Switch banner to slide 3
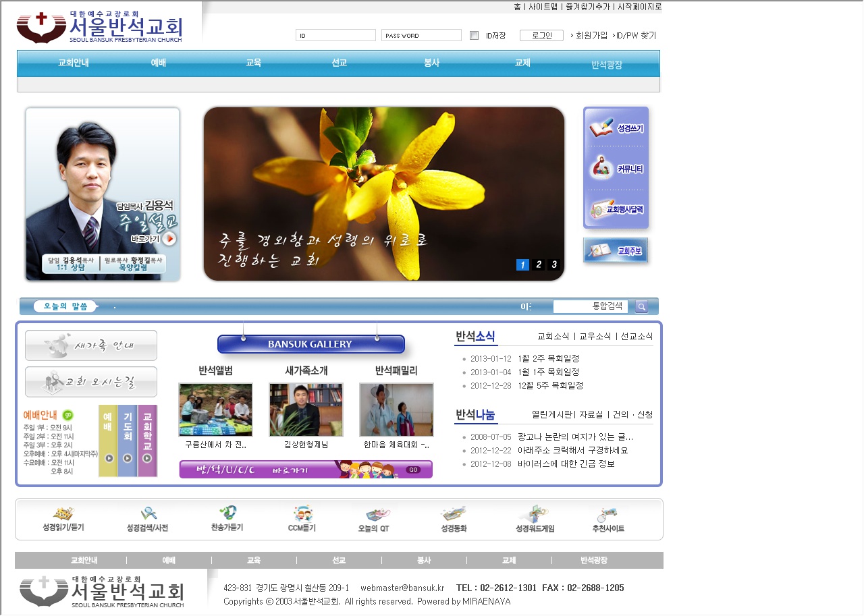 click(x=554, y=264)
